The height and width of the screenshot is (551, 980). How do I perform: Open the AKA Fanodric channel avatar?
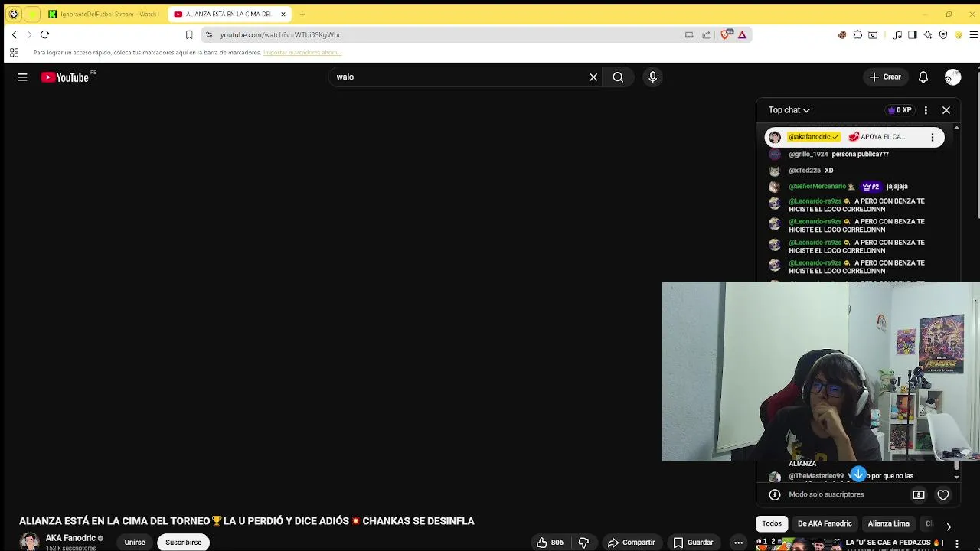pos(29,542)
